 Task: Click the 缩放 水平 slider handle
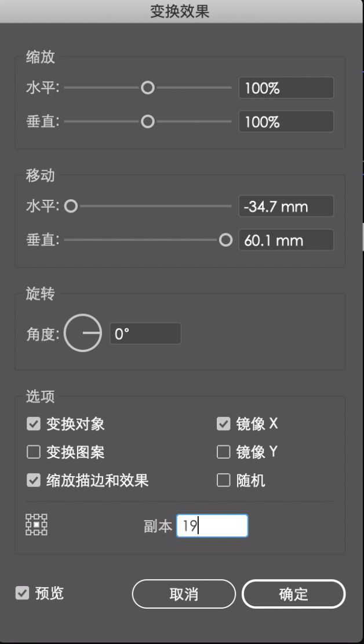[x=147, y=87]
